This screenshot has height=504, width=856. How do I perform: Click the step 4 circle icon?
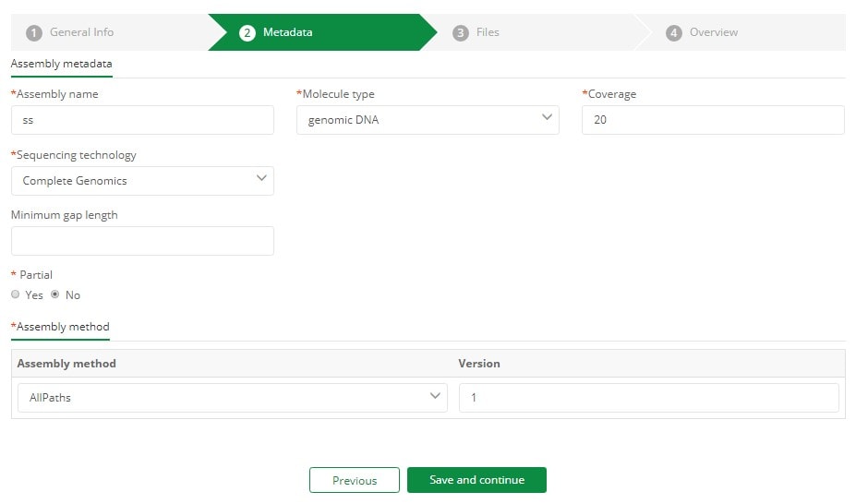tap(674, 32)
